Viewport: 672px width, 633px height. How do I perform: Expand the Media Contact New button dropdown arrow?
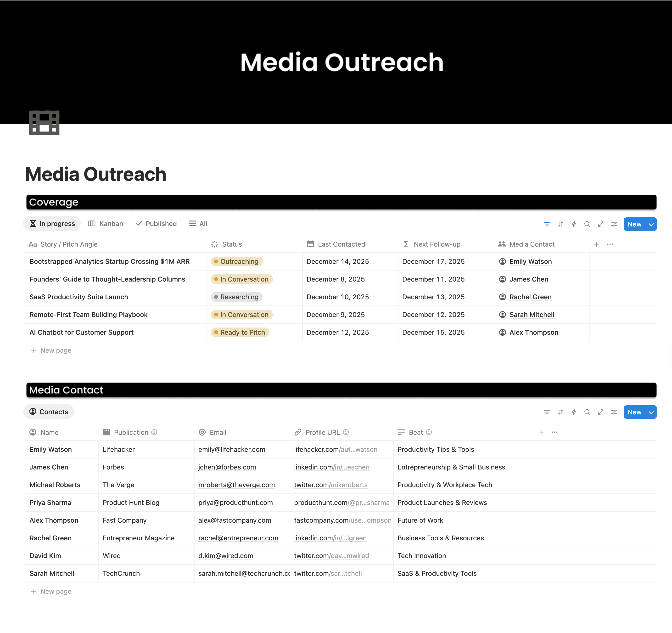pos(651,412)
